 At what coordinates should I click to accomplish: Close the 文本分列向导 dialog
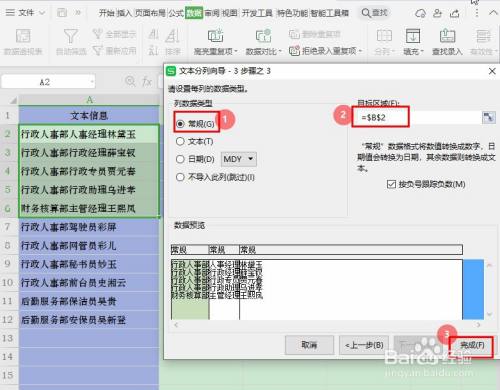coord(492,71)
